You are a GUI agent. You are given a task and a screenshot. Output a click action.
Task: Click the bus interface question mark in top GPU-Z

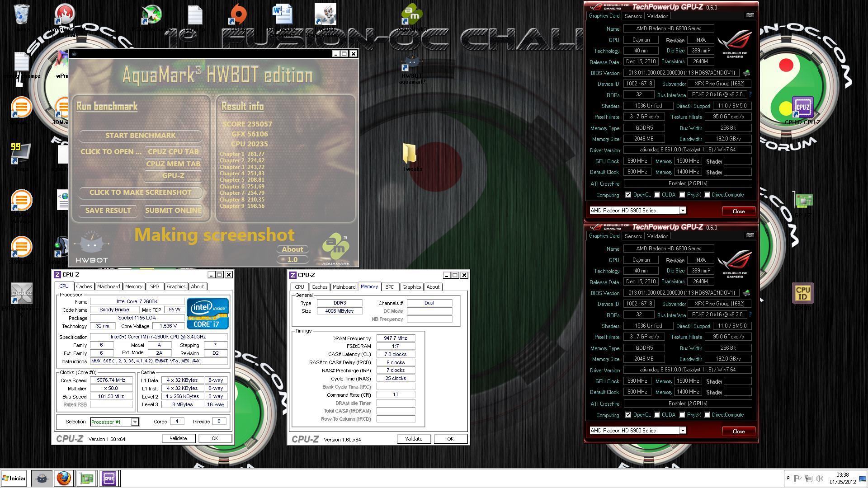pyautogui.click(x=750, y=94)
